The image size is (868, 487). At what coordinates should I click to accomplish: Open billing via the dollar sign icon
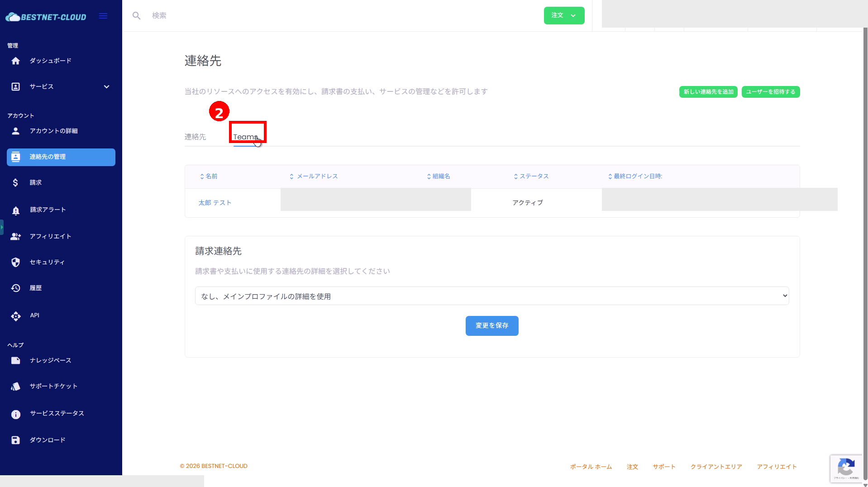coord(15,182)
